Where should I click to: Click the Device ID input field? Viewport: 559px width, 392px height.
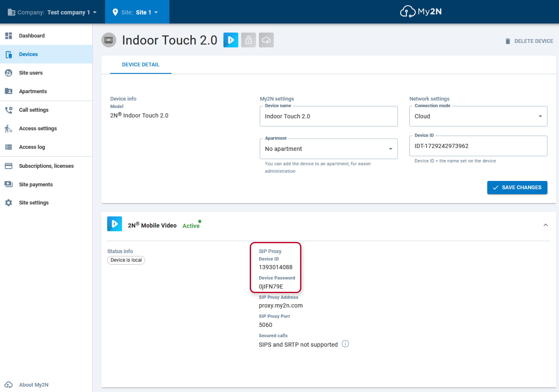point(478,146)
